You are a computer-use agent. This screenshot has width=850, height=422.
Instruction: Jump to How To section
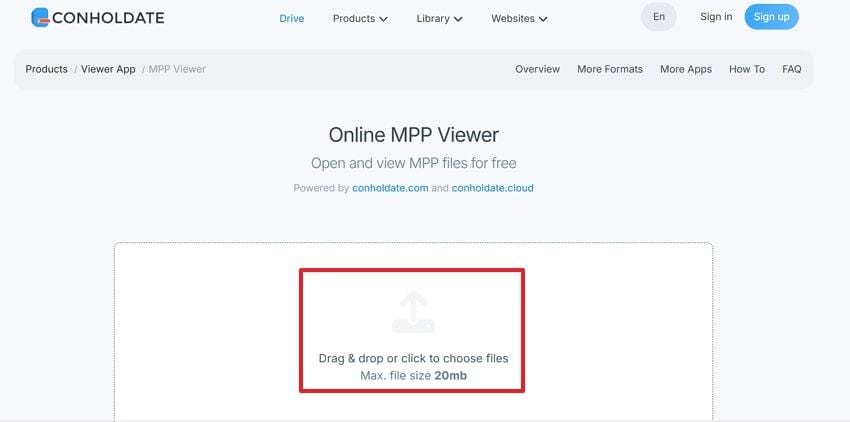point(747,69)
